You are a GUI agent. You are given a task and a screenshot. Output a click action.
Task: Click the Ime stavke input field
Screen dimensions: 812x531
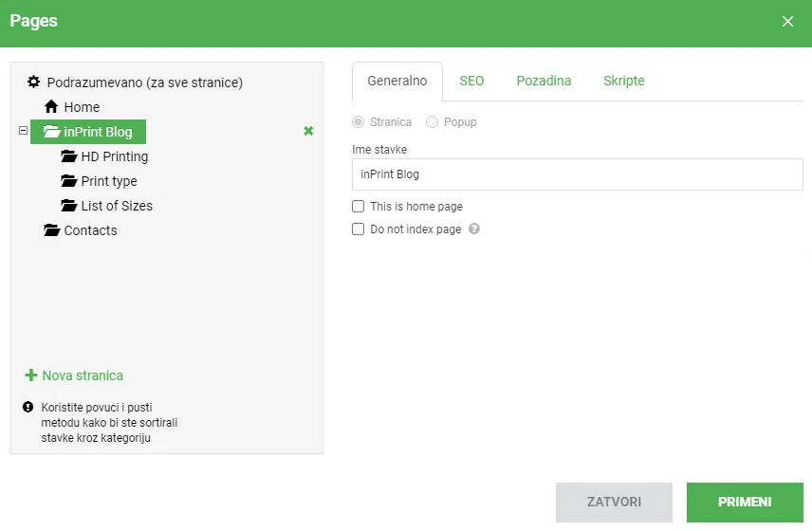tap(578, 174)
